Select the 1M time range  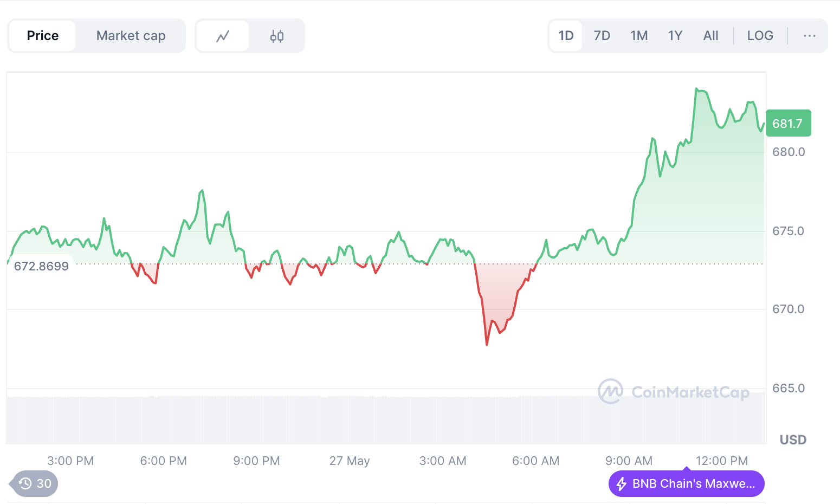point(639,36)
